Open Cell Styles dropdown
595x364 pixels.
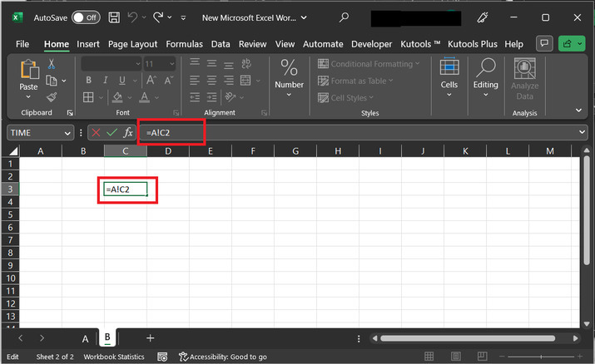point(345,98)
